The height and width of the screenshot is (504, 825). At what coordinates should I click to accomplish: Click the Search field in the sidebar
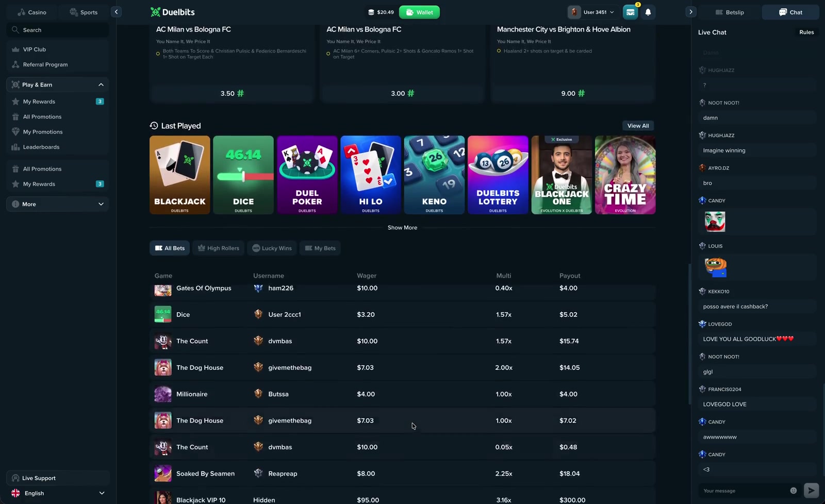point(57,30)
